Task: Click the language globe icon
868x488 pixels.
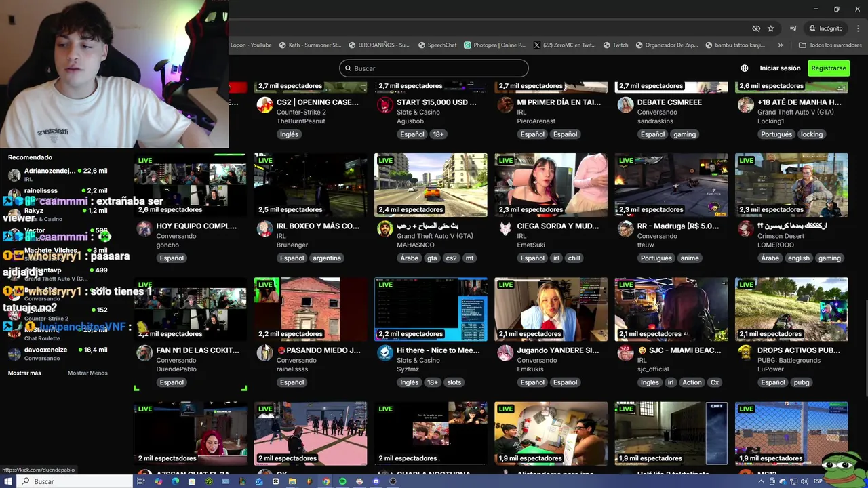Action: point(745,68)
